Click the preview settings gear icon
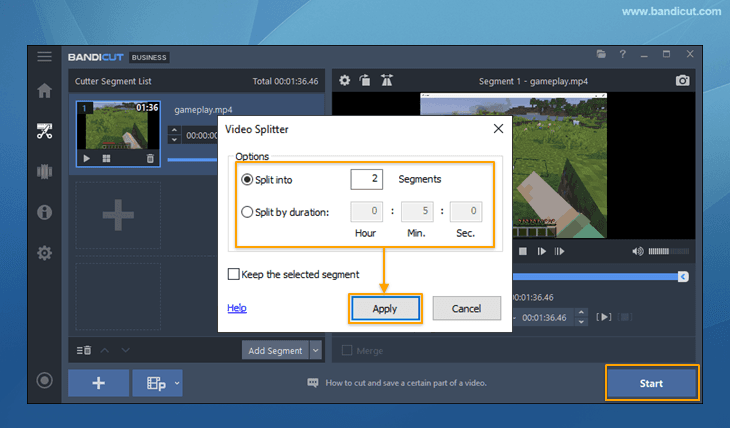This screenshot has width=730, height=428. (345, 81)
